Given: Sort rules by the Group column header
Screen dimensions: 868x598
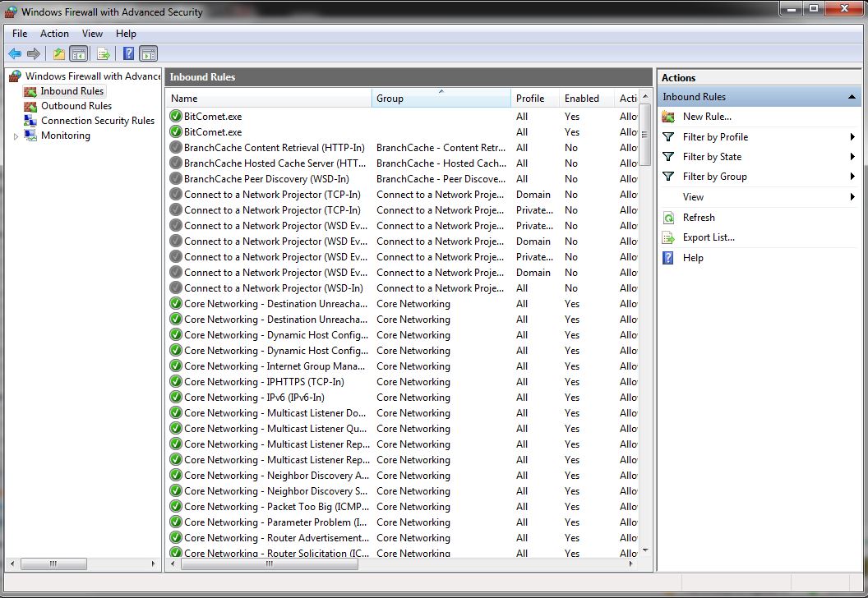Looking at the screenshot, I should click(x=441, y=99).
